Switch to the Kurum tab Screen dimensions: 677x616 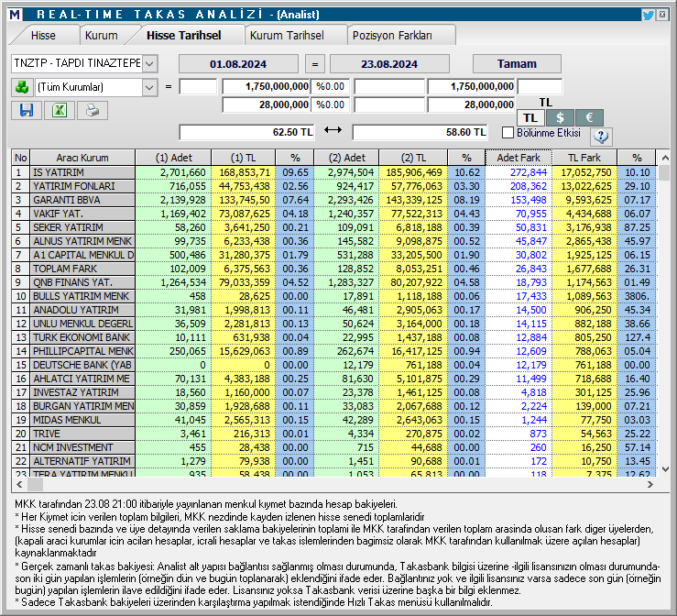coord(102,36)
